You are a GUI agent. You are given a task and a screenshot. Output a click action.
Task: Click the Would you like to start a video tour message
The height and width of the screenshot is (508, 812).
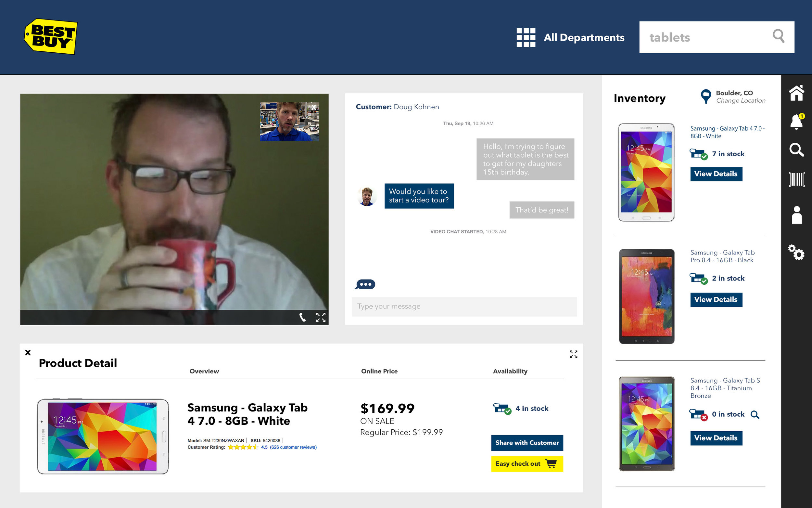(x=419, y=196)
